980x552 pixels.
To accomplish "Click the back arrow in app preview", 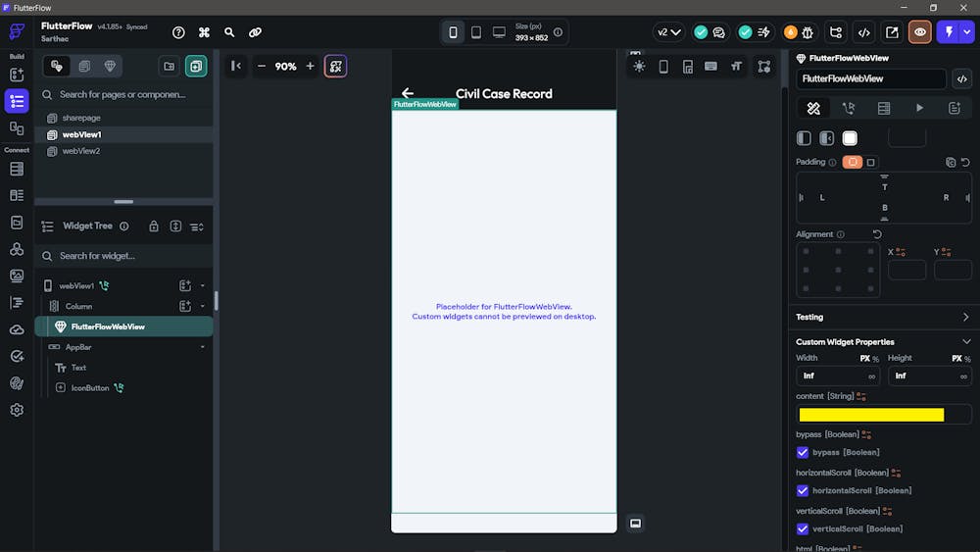I will (408, 93).
